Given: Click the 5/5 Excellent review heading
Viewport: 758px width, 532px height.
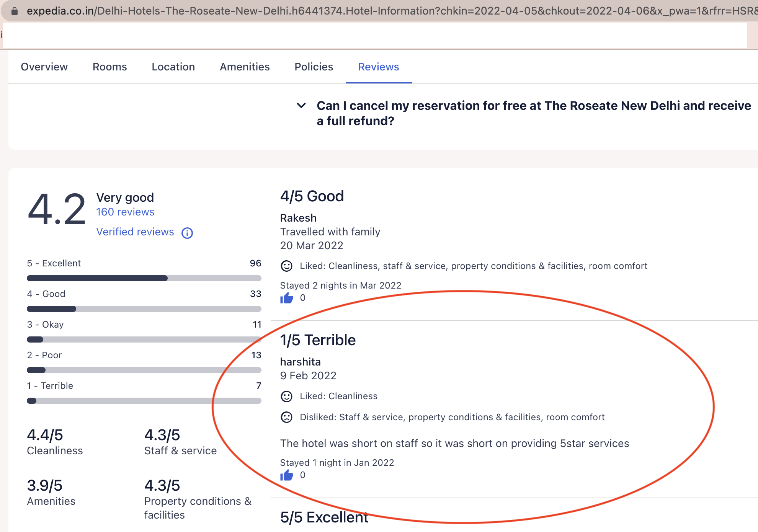Looking at the screenshot, I should click(324, 517).
